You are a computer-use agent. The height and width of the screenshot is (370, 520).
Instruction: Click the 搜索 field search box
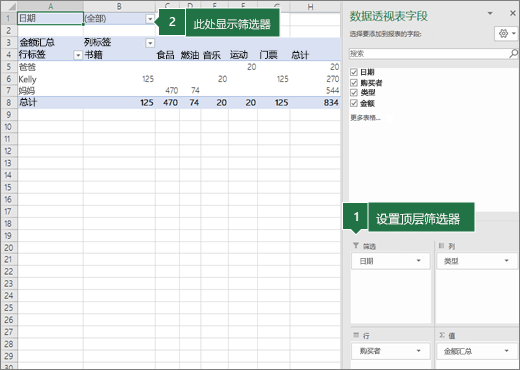(429, 54)
